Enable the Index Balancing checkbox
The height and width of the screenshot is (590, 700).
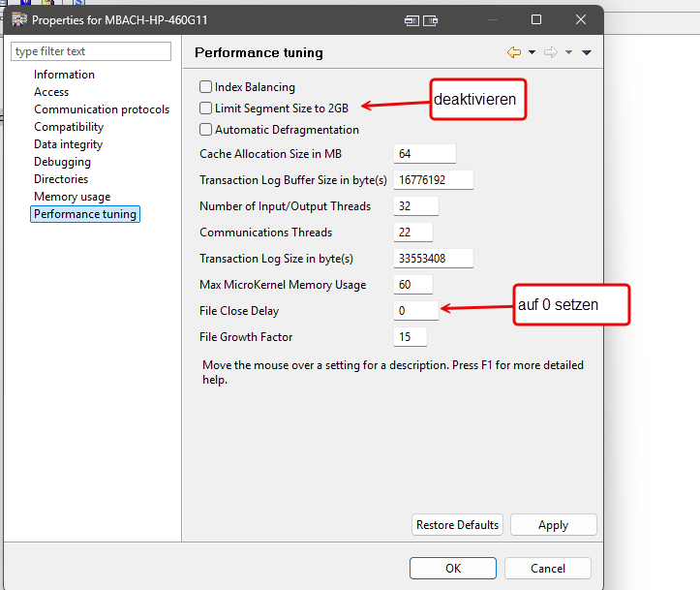point(205,87)
